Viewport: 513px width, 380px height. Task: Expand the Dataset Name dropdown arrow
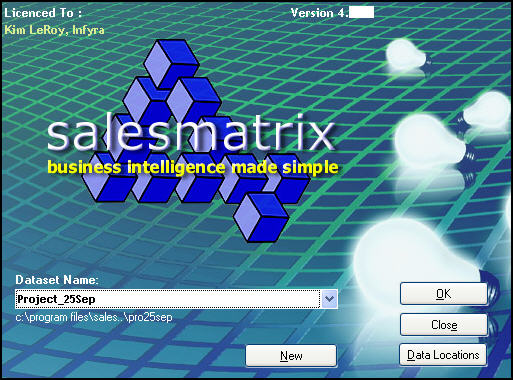tap(329, 299)
